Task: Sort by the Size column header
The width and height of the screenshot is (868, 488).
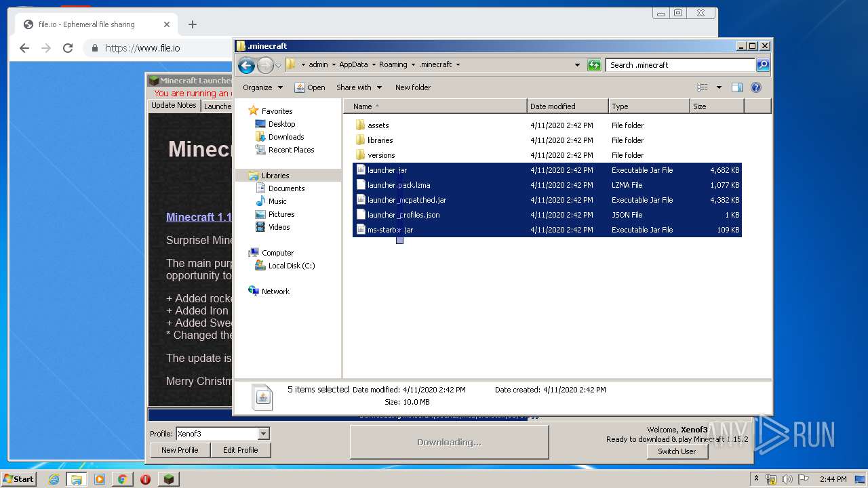Action: [717, 106]
